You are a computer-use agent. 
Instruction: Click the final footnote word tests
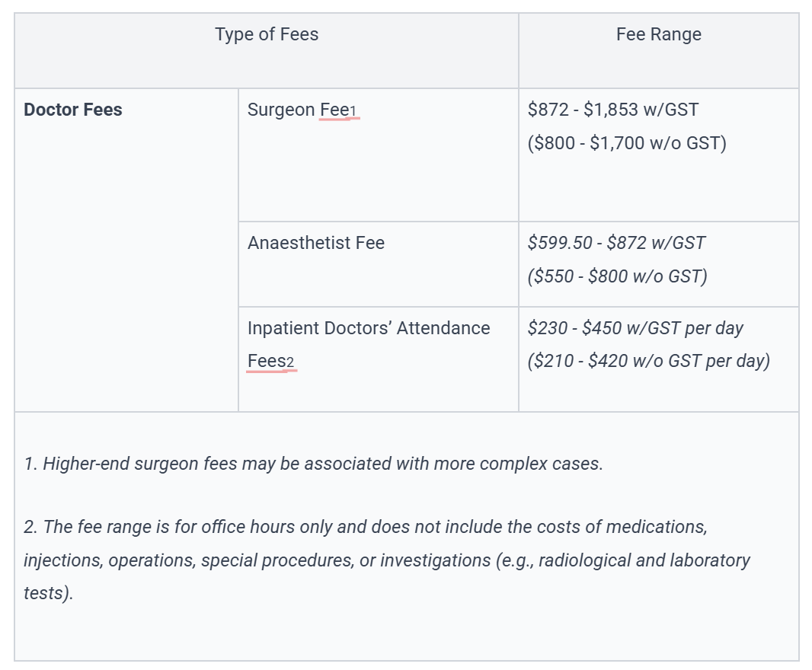pyautogui.click(x=48, y=593)
